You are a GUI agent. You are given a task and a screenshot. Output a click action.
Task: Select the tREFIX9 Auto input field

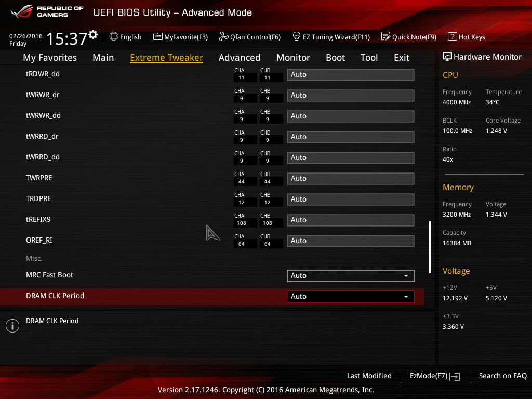(x=351, y=220)
